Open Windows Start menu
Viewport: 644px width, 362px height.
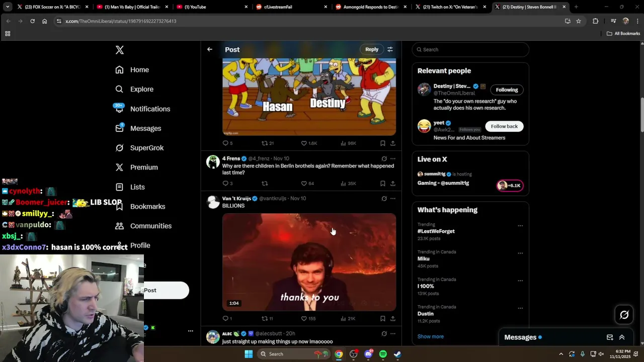tap(249, 354)
